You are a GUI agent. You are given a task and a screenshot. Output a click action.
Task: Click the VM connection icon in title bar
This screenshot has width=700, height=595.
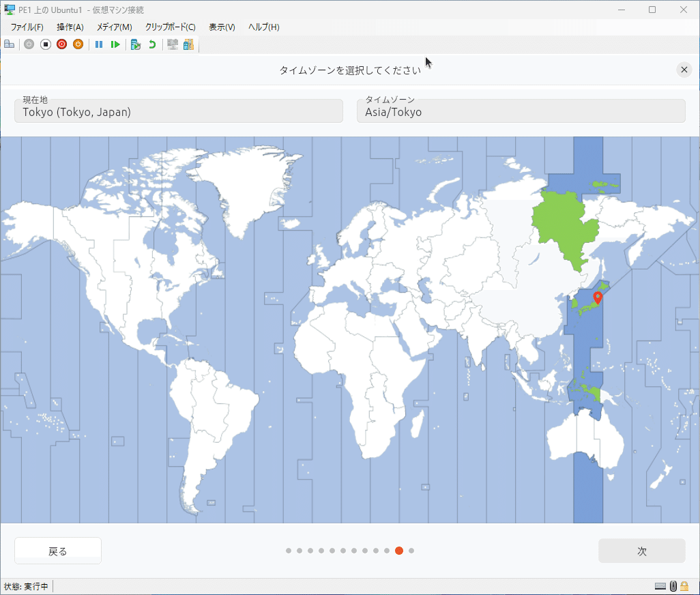pyautogui.click(x=10, y=10)
